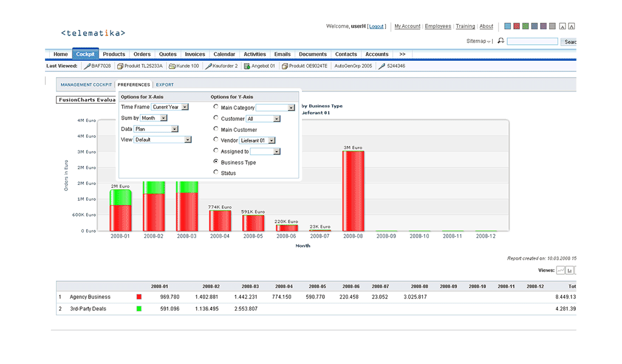Choose purple theme color swatch
This screenshot has width=622, height=364.
(544, 26)
